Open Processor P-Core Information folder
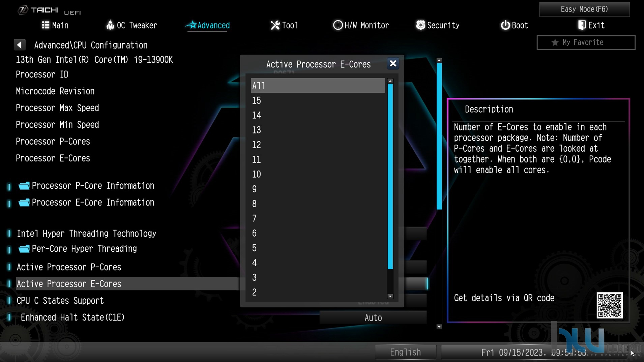The width and height of the screenshot is (644, 362). click(x=87, y=186)
